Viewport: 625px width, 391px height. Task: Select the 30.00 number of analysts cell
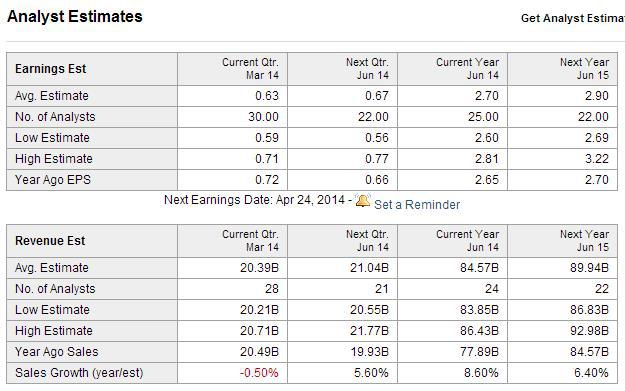[233, 117]
